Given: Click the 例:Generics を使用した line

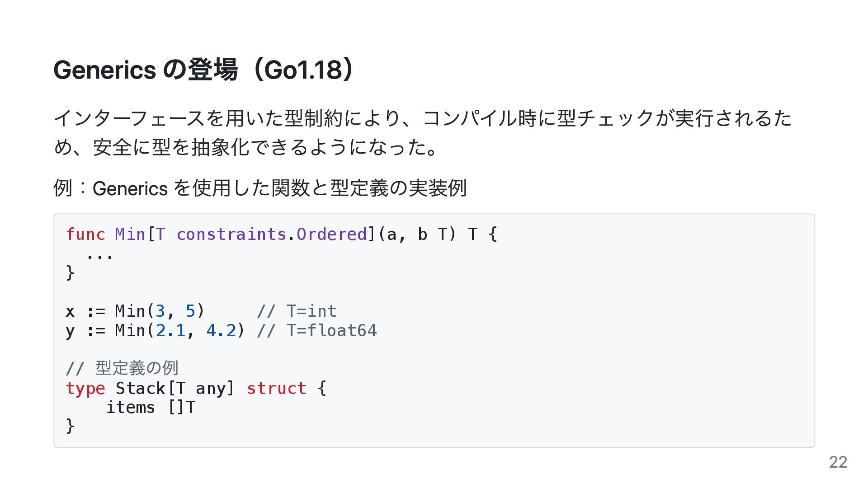Looking at the screenshot, I should pos(260,188).
